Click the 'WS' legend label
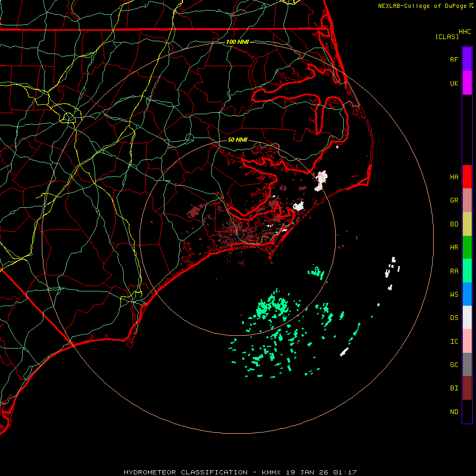The height and width of the screenshot is (476, 476). (x=454, y=295)
